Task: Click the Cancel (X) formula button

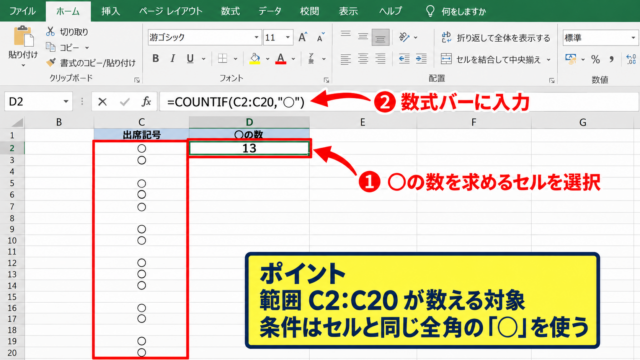Action: point(102,102)
